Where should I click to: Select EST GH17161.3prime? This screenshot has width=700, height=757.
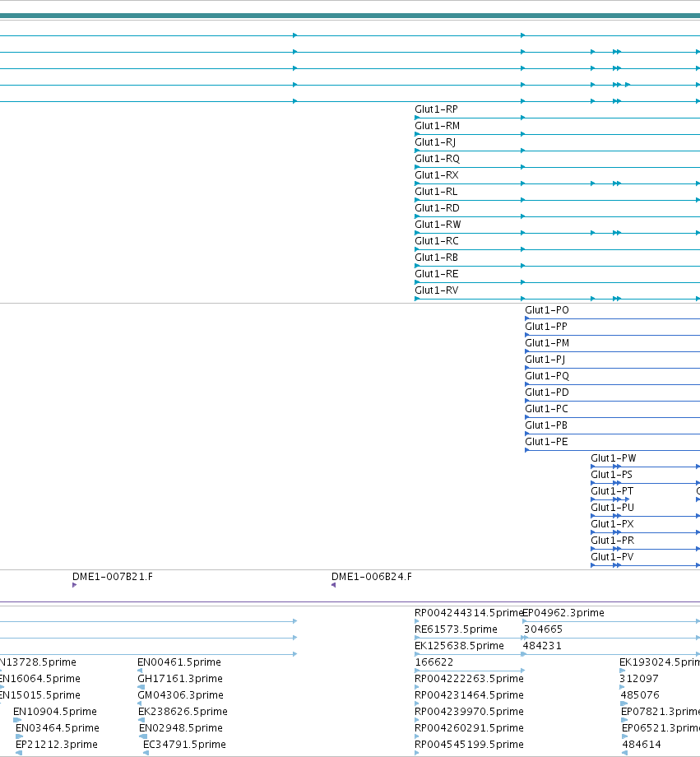click(180, 678)
